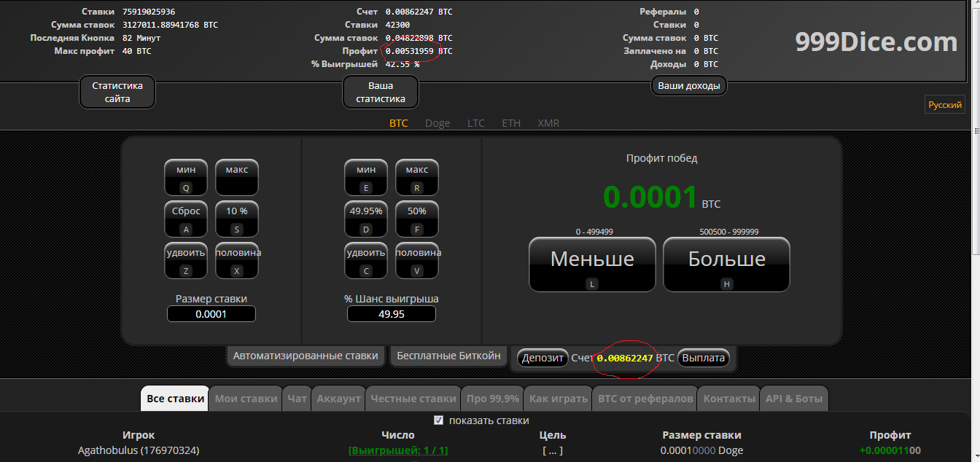Select the Про 99,9% tab
Viewport: 980px width, 462px height.
[493, 399]
